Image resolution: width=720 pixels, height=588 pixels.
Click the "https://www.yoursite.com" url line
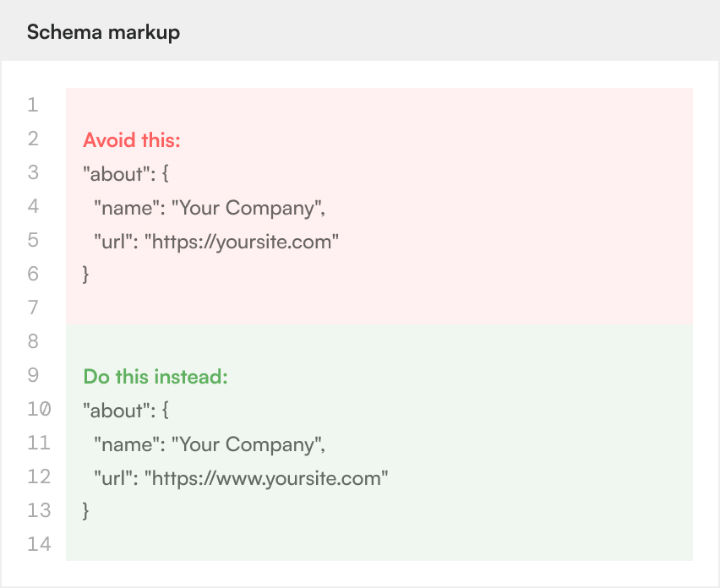coord(241,478)
